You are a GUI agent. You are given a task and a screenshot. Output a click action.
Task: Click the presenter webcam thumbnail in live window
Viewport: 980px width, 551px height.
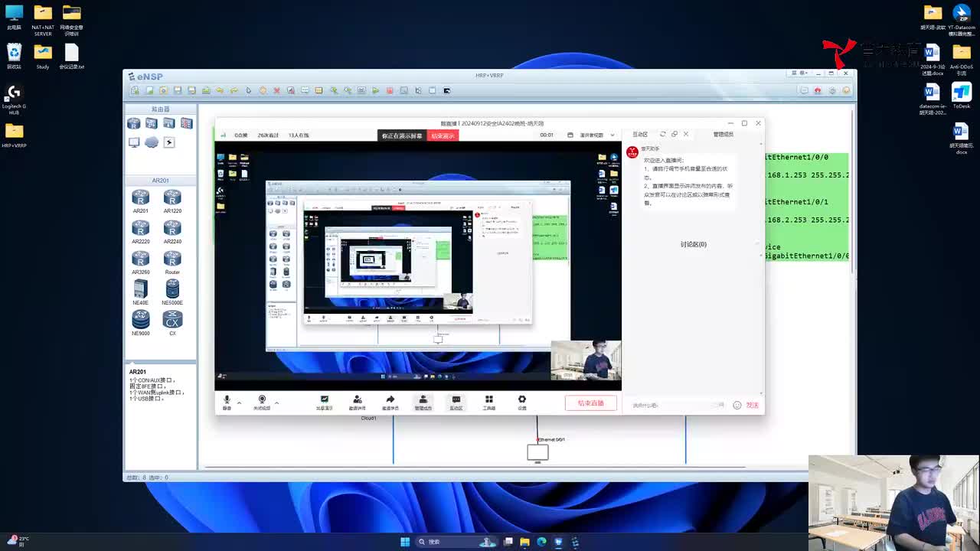click(x=586, y=360)
